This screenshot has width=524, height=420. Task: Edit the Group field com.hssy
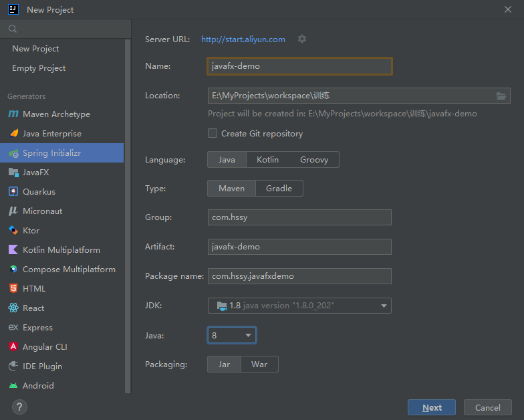tap(299, 217)
